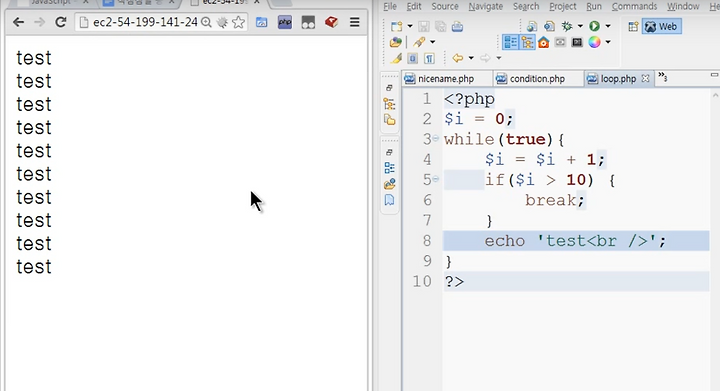Click the yellow back navigation arrow
This screenshot has width=720, height=391.
click(457, 58)
